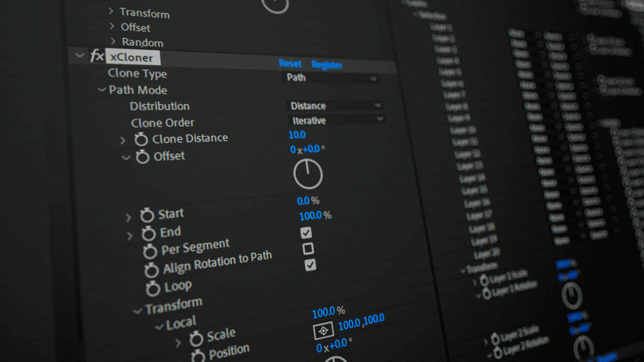Enable the End property stopwatch
This screenshot has width=644, height=362.
click(x=148, y=234)
